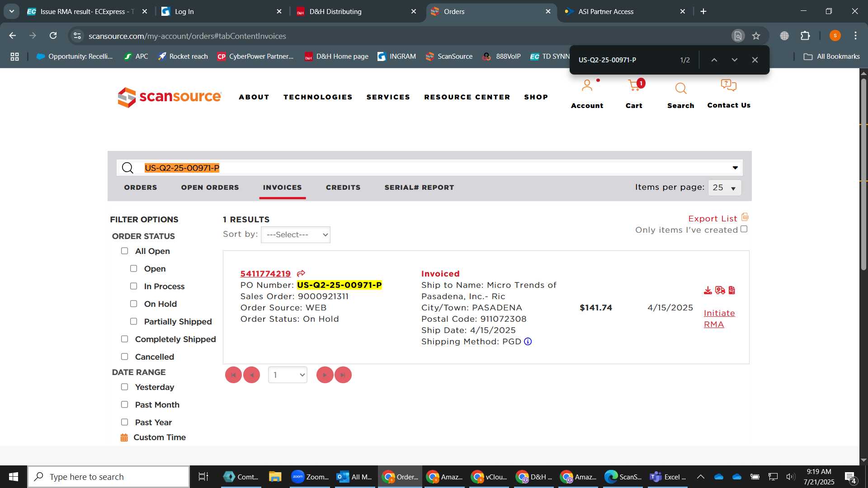Image resolution: width=868 pixels, height=488 pixels.
Task: Switch to the Serial# Report tab
Action: [x=419, y=188]
